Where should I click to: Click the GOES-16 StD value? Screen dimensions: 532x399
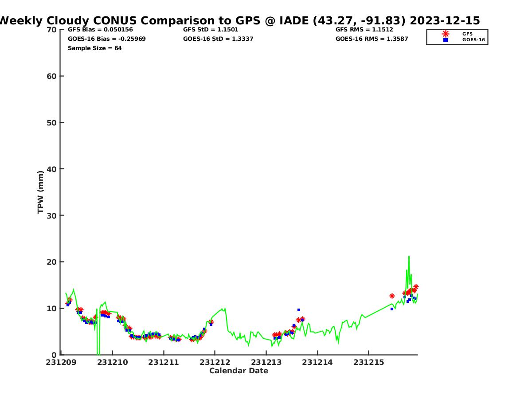[217, 39]
